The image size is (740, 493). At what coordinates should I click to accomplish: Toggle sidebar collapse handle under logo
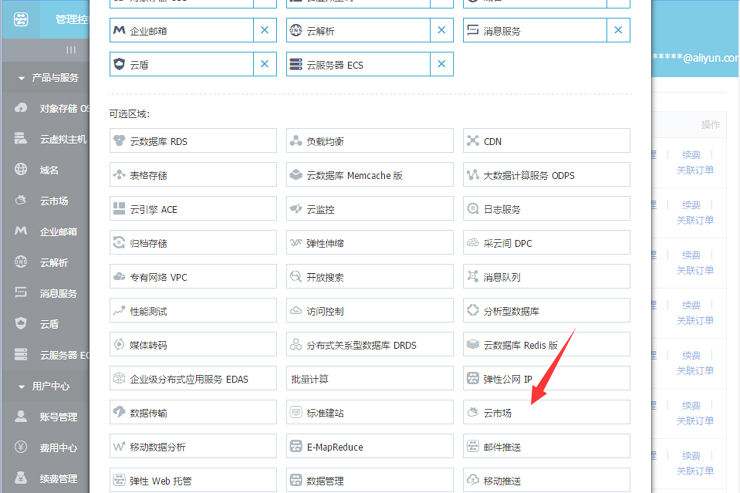coord(70,50)
